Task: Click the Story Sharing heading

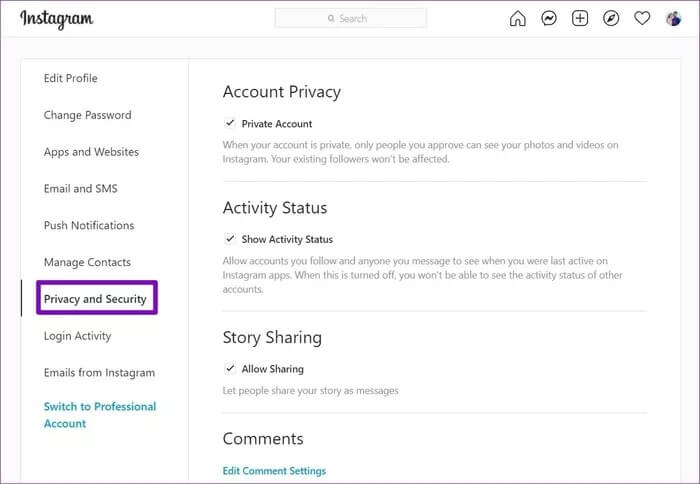Action: [x=272, y=338]
